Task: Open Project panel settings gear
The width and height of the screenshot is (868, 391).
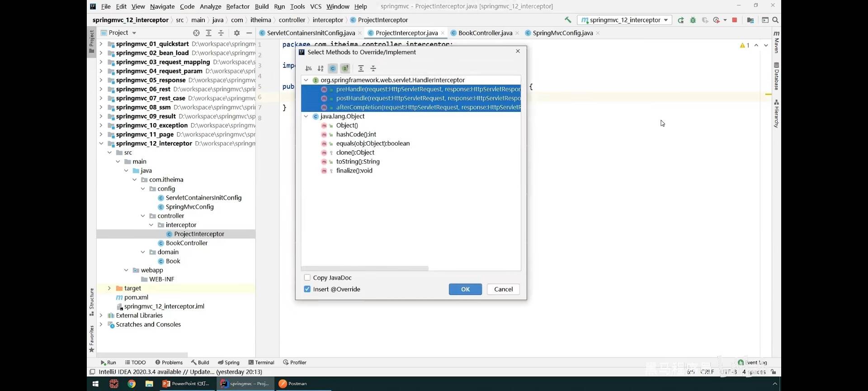Action: tap(236, 33)
